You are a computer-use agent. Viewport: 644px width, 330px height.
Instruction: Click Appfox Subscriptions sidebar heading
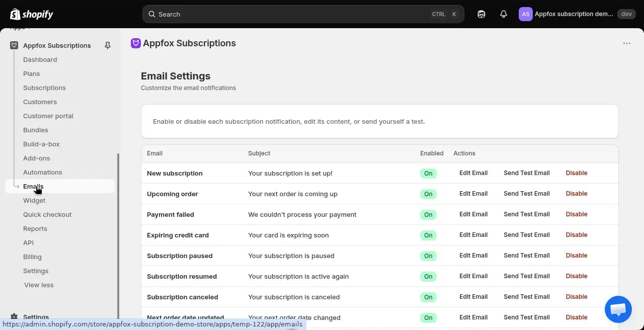point(57,45)
